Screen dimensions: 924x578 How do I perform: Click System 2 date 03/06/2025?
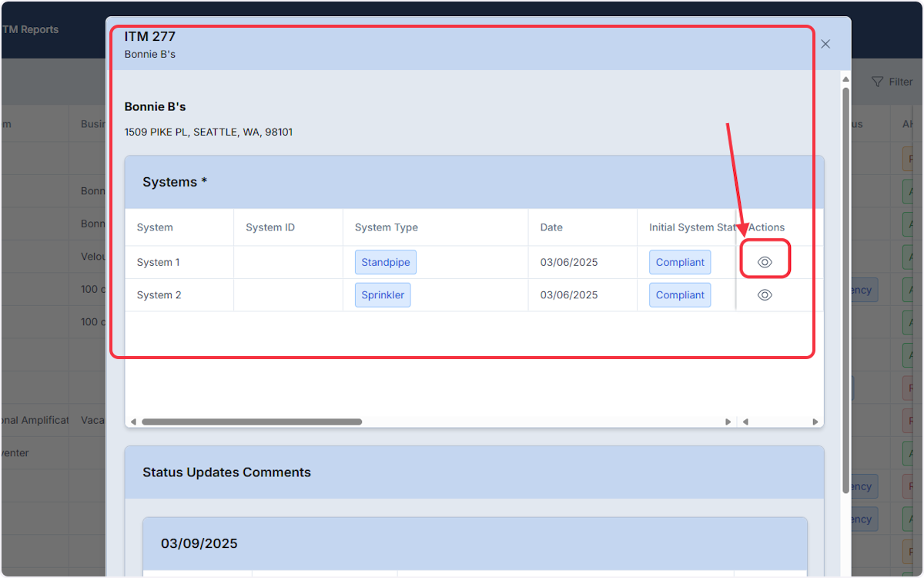569,295
